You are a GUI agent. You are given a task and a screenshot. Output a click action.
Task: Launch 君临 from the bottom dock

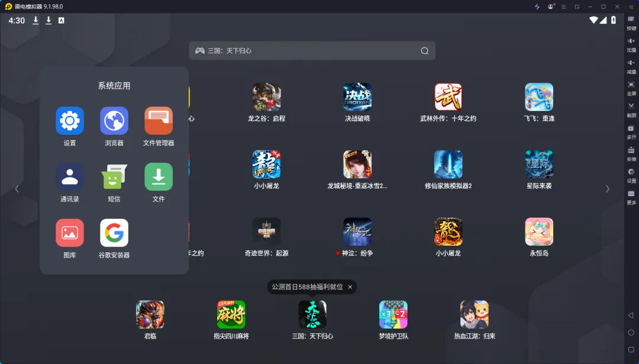(x=150, y=315)
